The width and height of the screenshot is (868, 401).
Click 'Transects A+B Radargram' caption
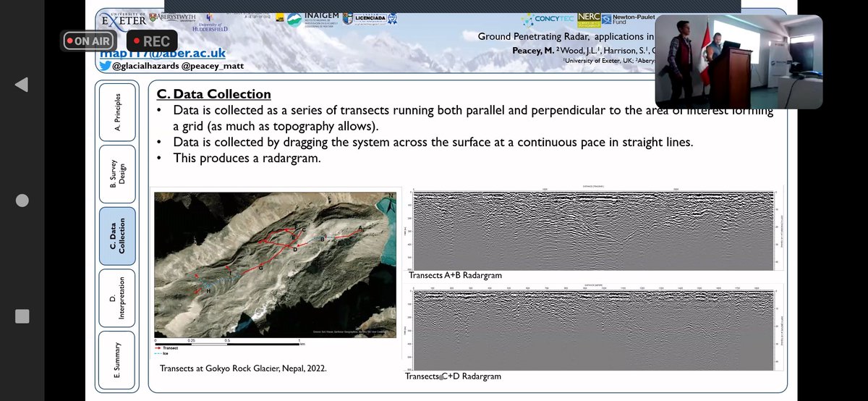coord(455,276)
